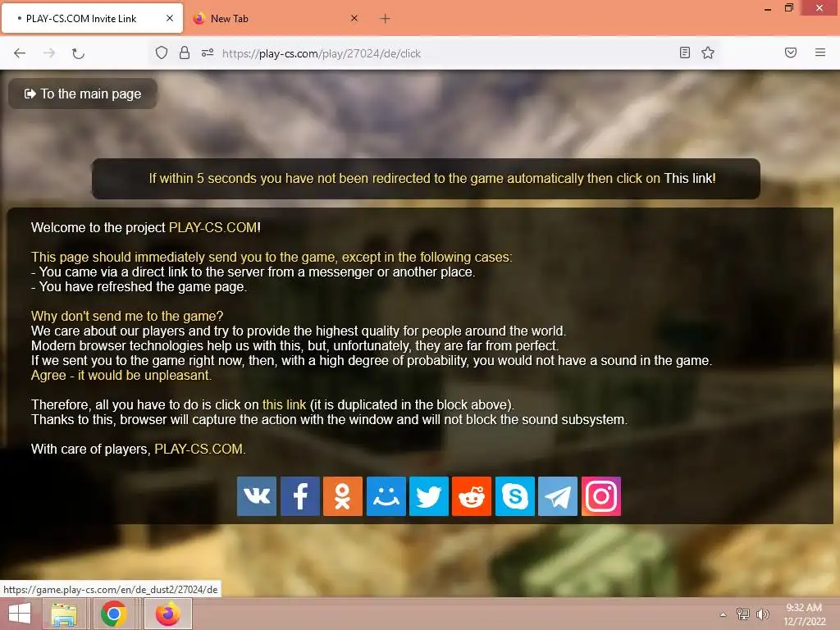Open a new tab with plus button
The width and height of the screenshot is (840, 630).
click(385, 19)
